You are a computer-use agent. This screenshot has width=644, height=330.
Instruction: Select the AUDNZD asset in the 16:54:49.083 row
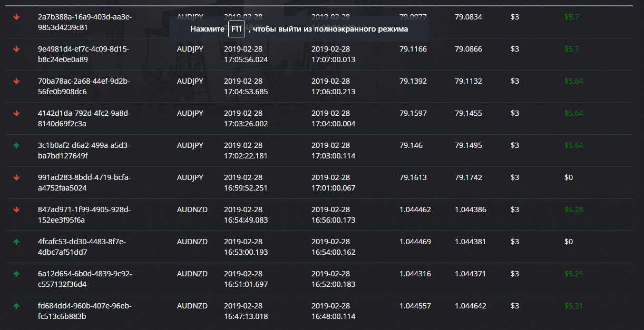tap(192, 209)
